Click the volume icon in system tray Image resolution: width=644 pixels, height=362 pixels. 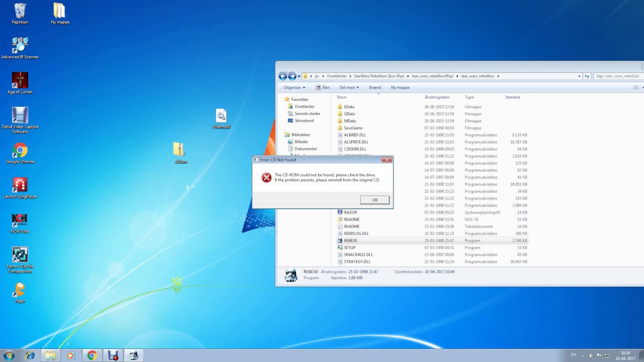591,355
